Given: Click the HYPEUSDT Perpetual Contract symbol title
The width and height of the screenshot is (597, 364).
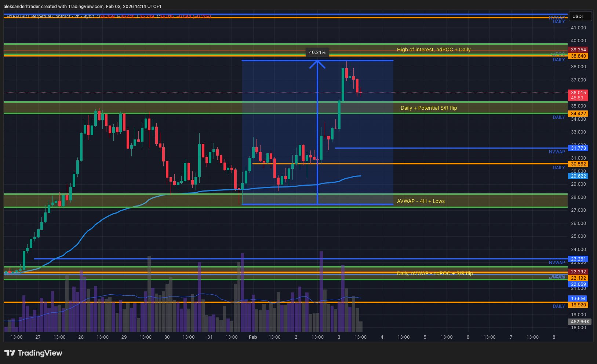Looking at the screenshot, I should pos(39,17).
